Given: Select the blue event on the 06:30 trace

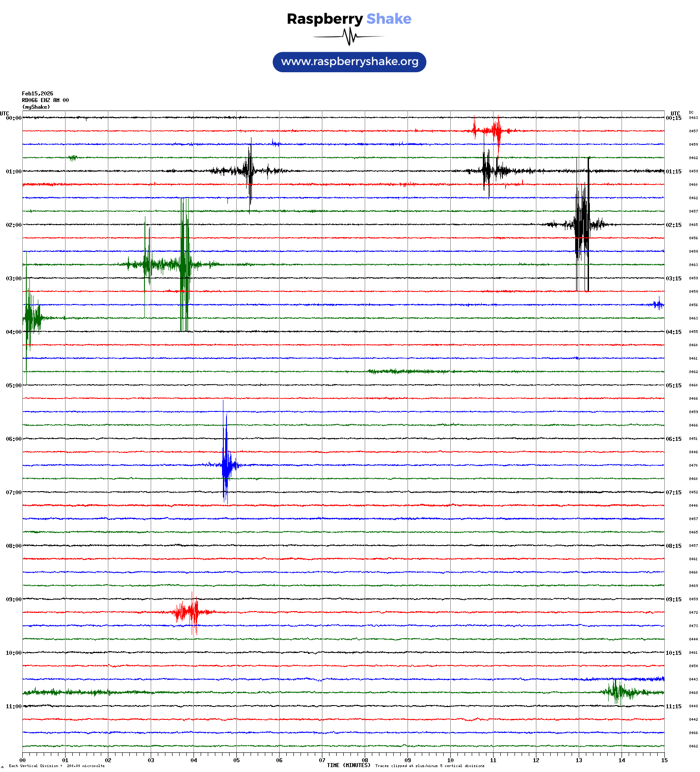Looking at the screenshot, I should pos(226,465).
